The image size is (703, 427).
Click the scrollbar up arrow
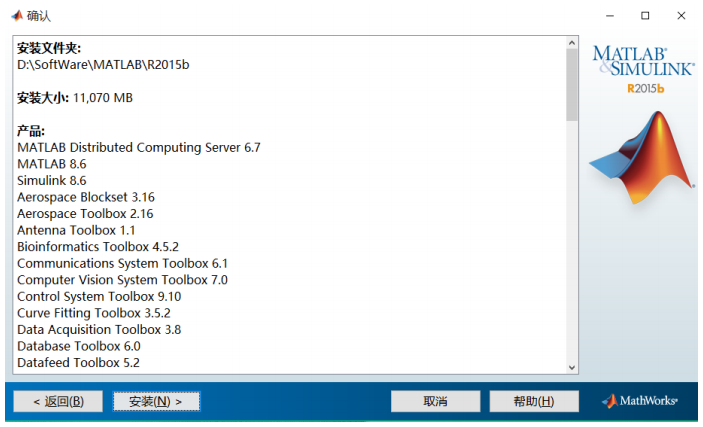coord(572,43)
